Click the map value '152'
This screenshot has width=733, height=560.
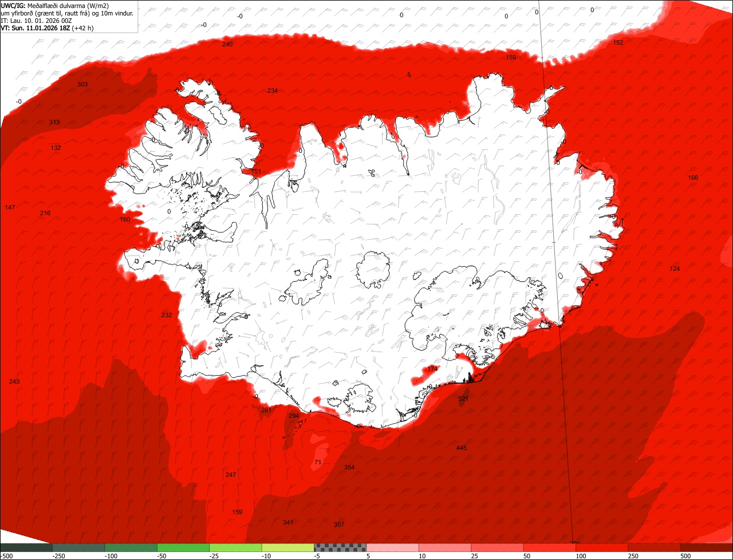(618, 42)
